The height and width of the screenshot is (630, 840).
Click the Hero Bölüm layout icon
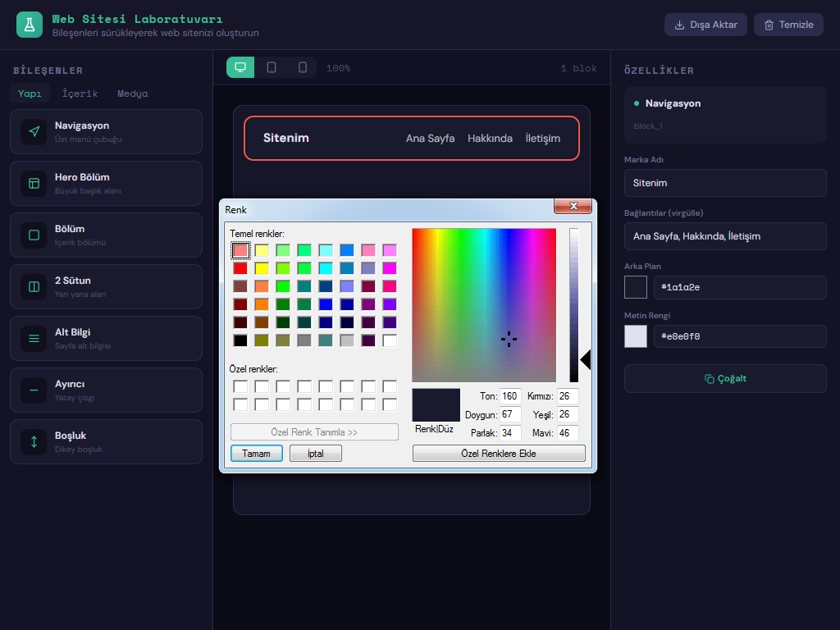(x=34, y=184)
